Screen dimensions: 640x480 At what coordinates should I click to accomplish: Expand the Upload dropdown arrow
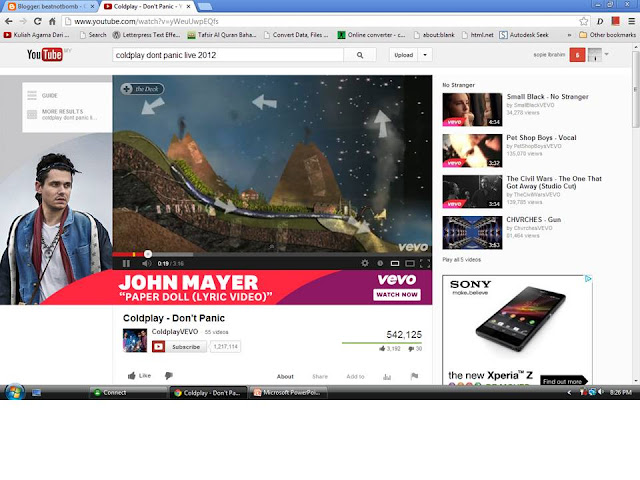[425, 55]
